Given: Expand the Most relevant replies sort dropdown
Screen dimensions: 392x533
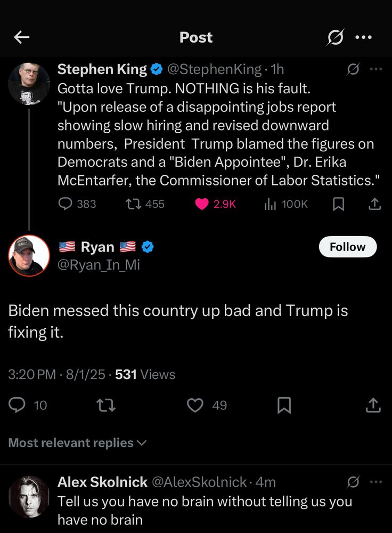Looking at the screenshot, I should (77, 443).
